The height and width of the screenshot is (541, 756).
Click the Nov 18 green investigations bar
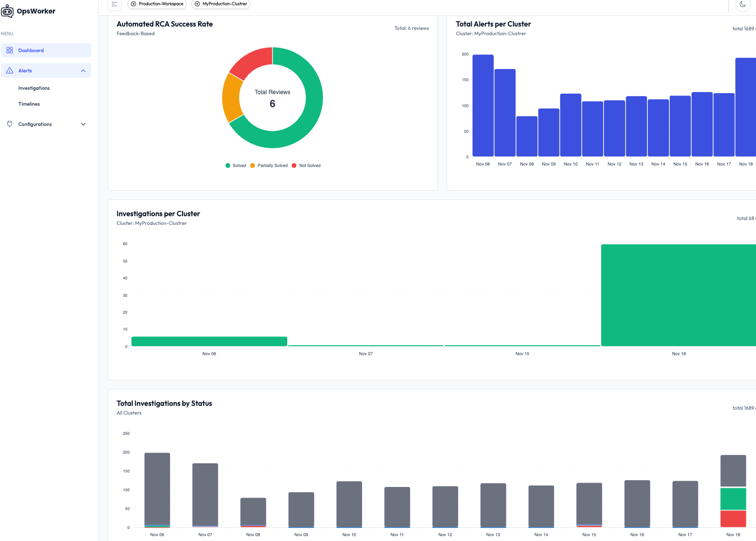coord(678,295)
